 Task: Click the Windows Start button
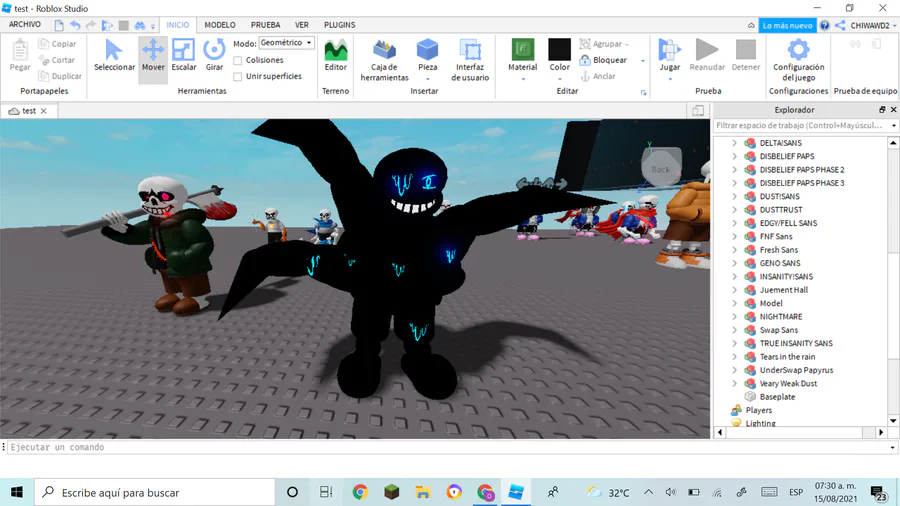(17, 492)
